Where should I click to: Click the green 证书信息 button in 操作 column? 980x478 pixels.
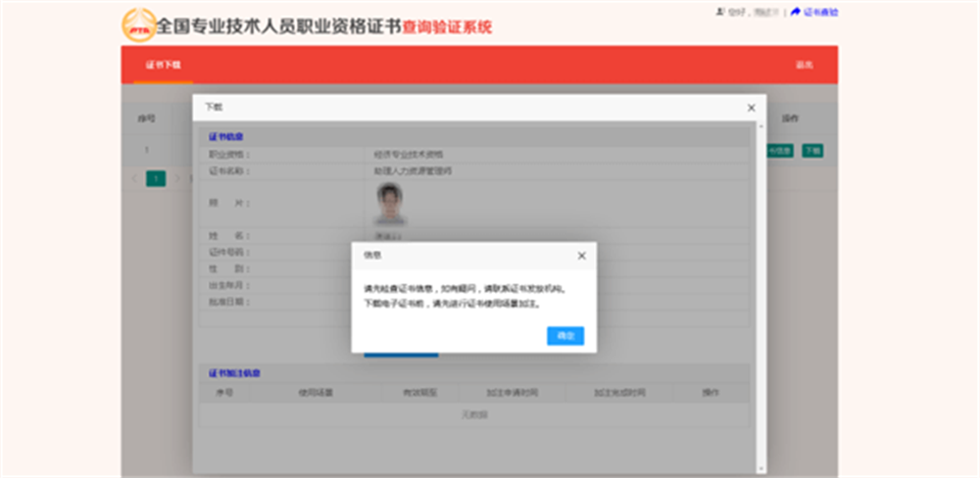[x=780, y=151]
